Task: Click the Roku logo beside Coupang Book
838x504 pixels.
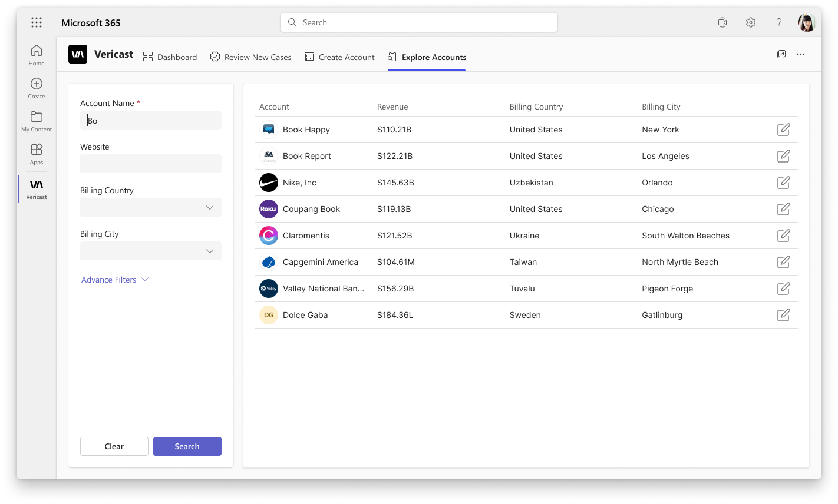Action: point(269,209)
